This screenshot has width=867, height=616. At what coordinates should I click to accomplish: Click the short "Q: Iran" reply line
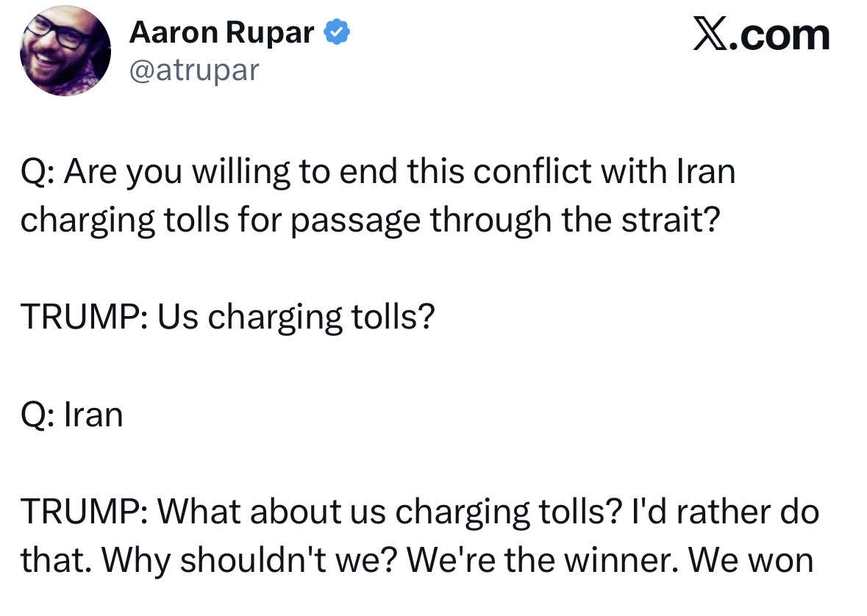click(71, 415)
